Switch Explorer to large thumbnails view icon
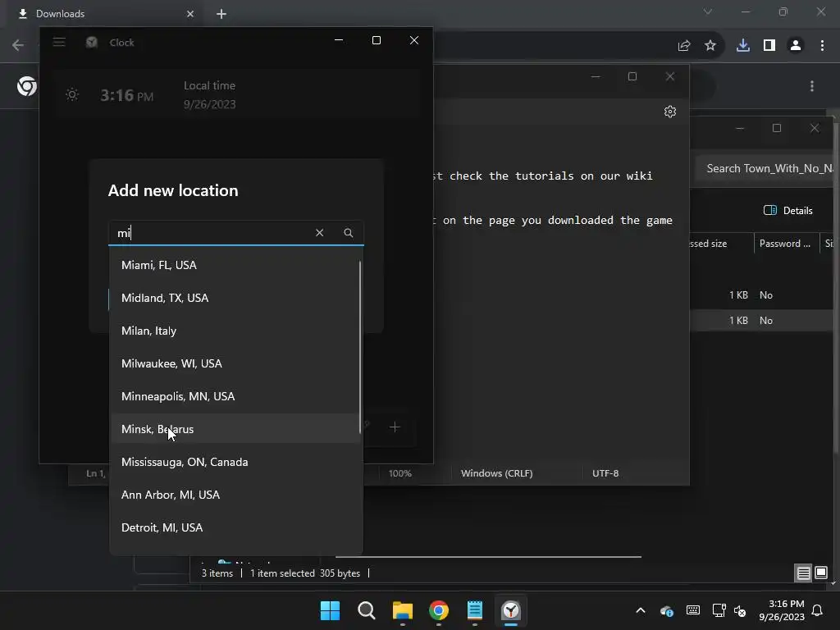This screenshot has height=630, width=840. tap(821, 573)
